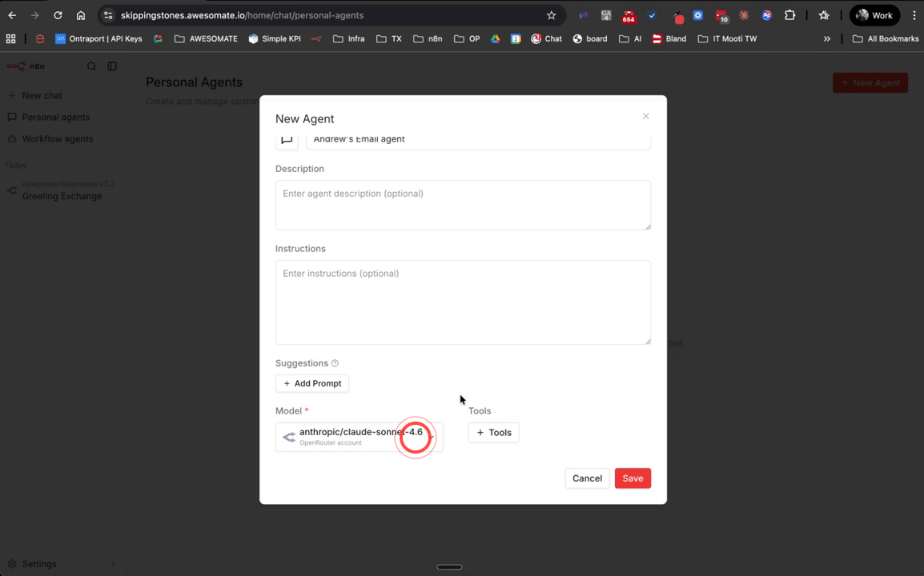Open the Infra bookmarks folder
The width and height of the screenshot is (924, 576).
point(348,39)
